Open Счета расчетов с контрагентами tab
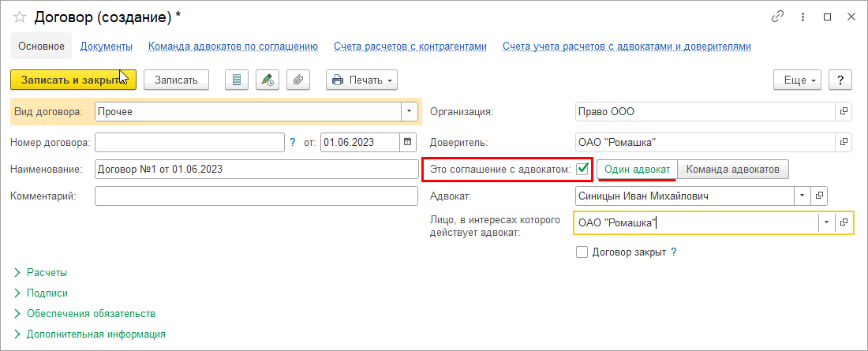The height and width of the screenshot is (351, 868). (410, 47)
